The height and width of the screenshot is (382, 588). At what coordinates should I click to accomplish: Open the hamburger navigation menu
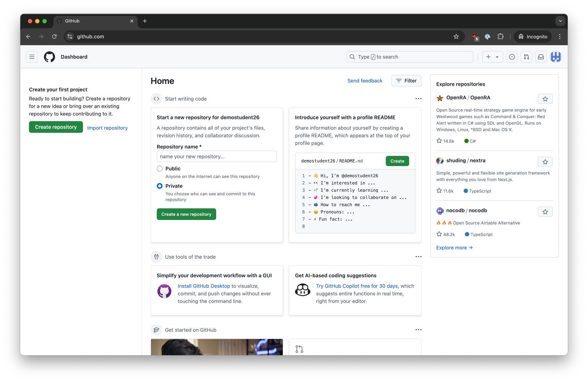32,57
